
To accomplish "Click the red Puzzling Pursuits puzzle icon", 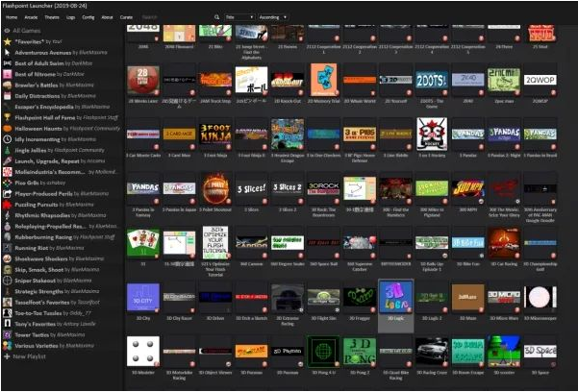I will click(x=8, y=205).
